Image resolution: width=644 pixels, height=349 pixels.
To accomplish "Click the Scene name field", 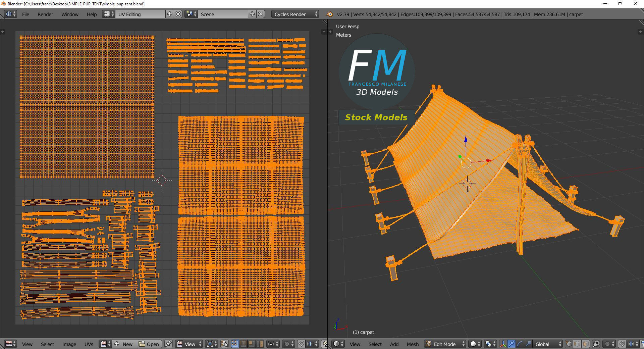I will pyautogui.click(x=223, y=14).
